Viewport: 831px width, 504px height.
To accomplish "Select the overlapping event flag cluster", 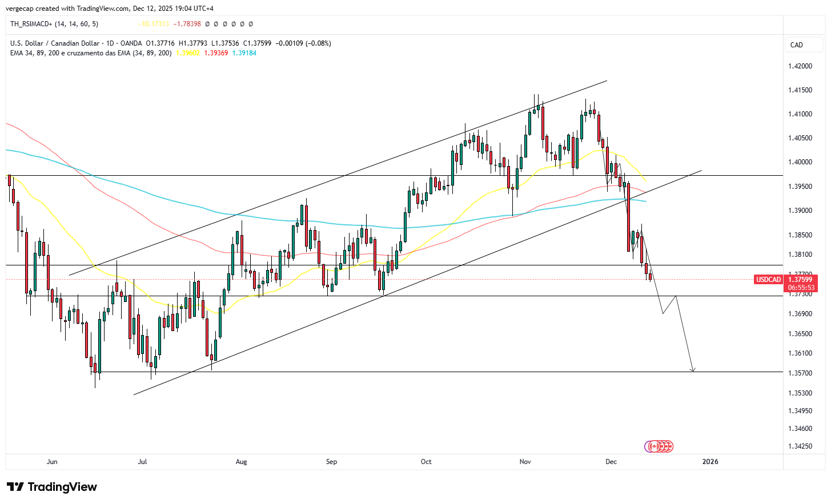I will [x=660, y=446].
